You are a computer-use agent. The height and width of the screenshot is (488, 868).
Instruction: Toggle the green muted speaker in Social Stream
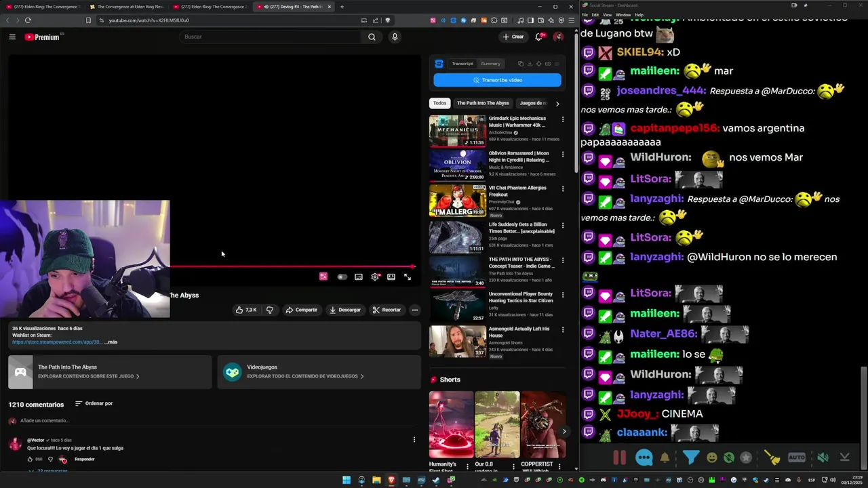[x=823, y=457]
